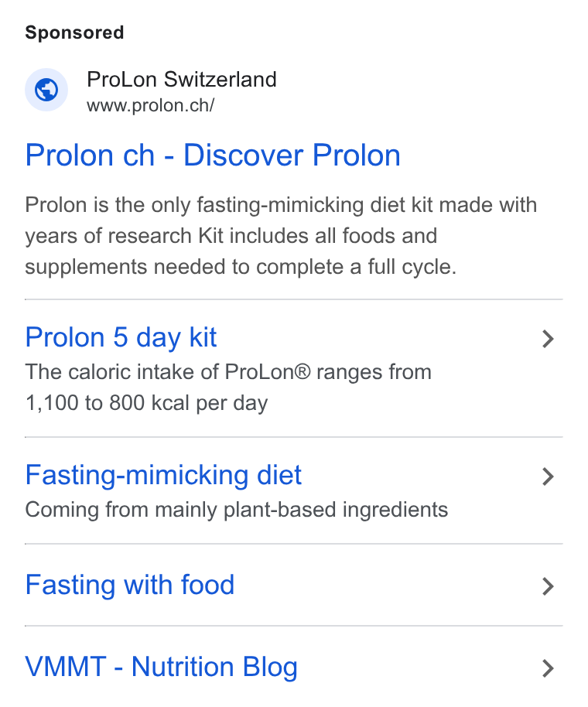Open the Prolon ch - Discover Prolon headline
588x707 pixels.
click(213, 155)
